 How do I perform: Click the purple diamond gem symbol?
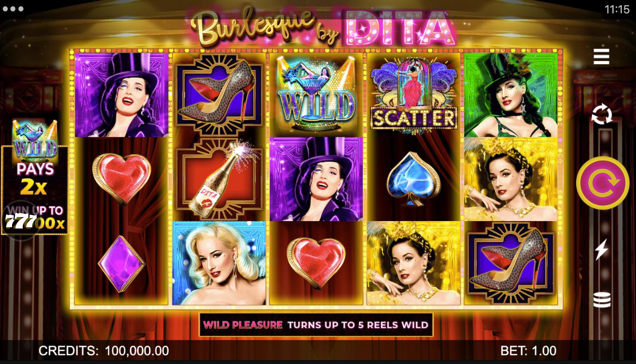pos(121,262)
